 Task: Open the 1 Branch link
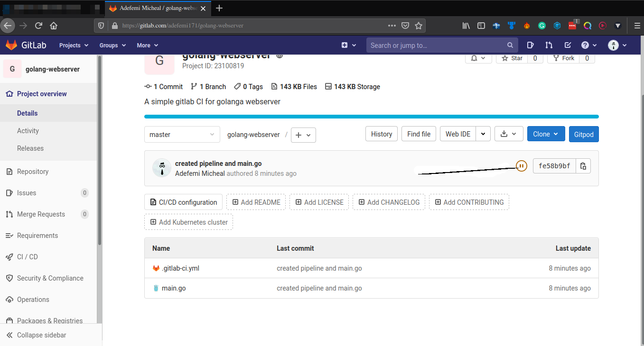pos(208,87)
